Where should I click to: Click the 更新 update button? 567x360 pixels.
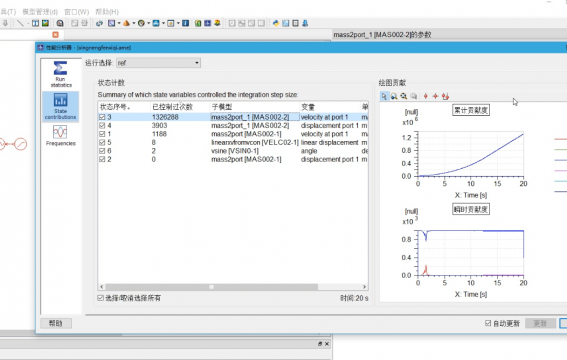point(540,323)
